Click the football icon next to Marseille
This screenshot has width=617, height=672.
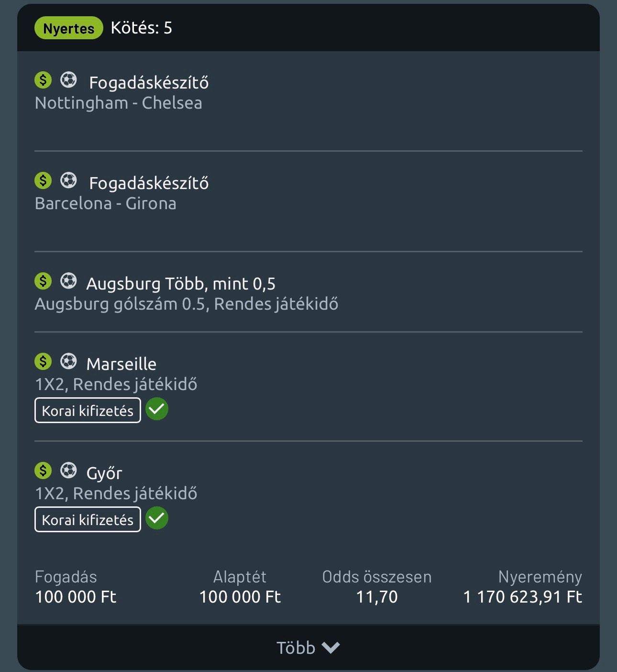[68, 361]
